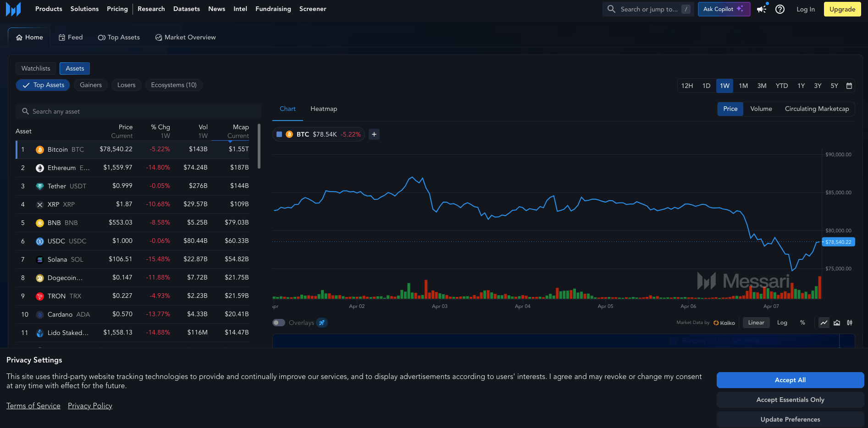Image resolution: width=868 pixels, height=428 pixels.
Task: Click Accept All for privacy settings
Action: tap(790, 380)
